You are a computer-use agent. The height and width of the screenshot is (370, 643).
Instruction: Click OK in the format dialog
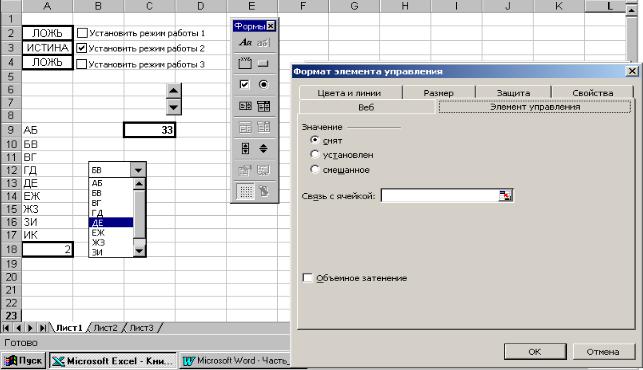[535, 352]
